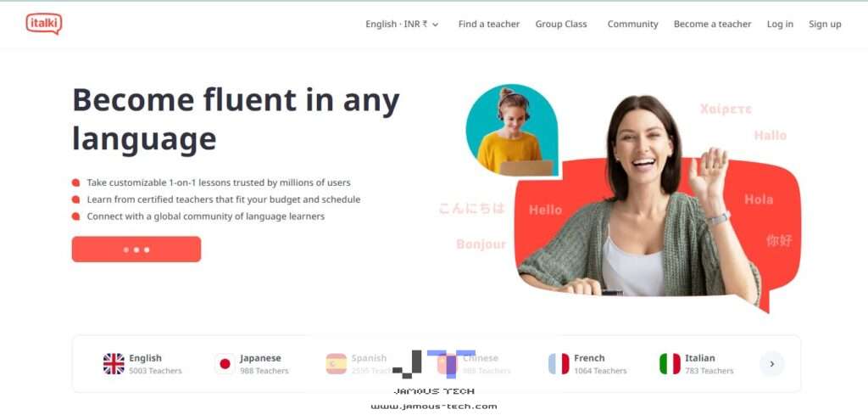This screenshot has width=868, height=415.
Task: Click the chevron next to INR ₹
Action: 435,25
